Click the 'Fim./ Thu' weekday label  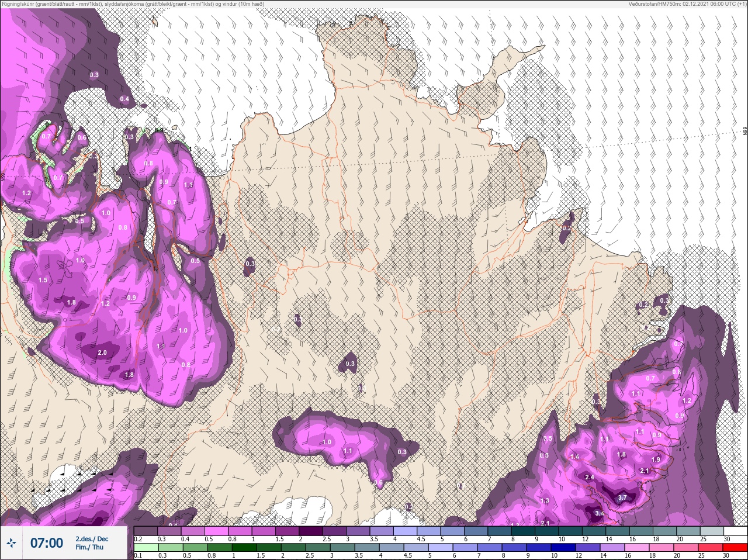[x=89, y=547]
